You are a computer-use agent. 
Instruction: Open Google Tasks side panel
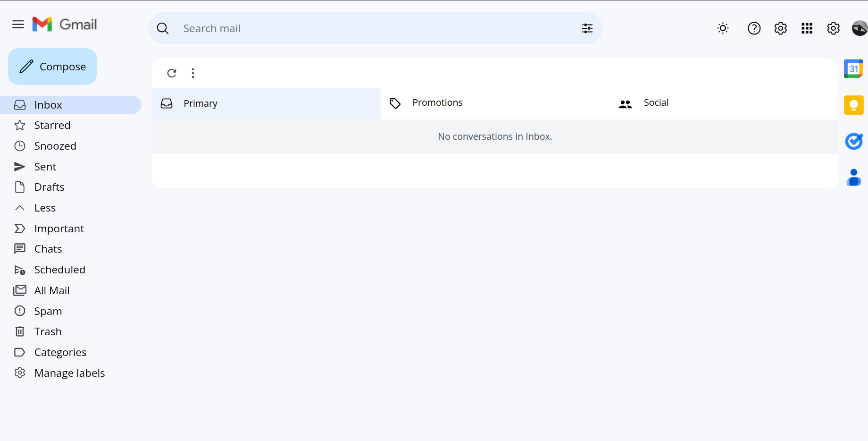click(853, 141)
